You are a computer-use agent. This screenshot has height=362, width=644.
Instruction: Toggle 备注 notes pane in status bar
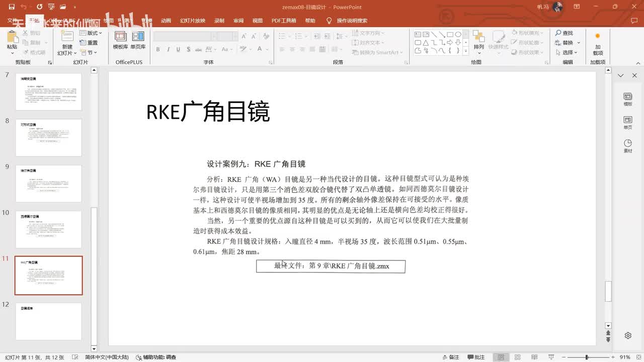pyautogui.click(x=450, y=357)
